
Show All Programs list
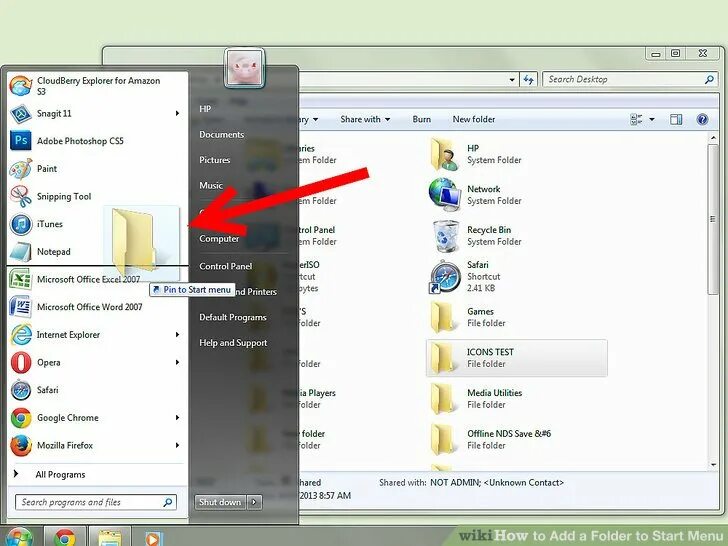coord(60,474)
